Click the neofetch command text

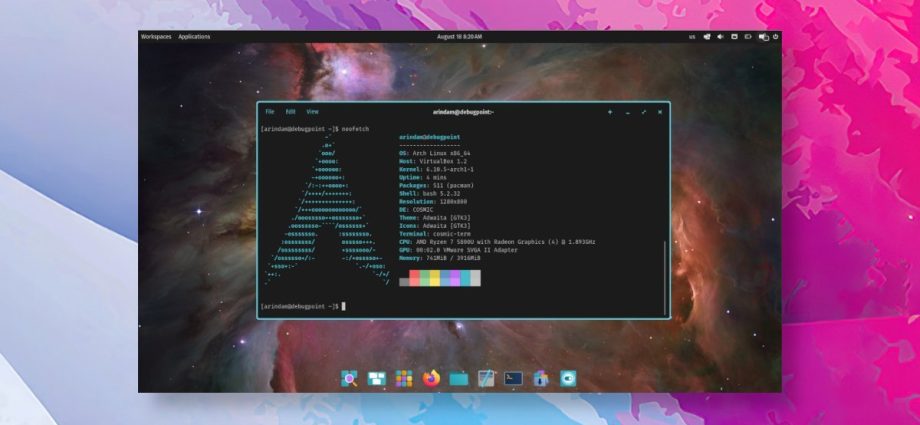pyautogui.click(x=355, y=129)
